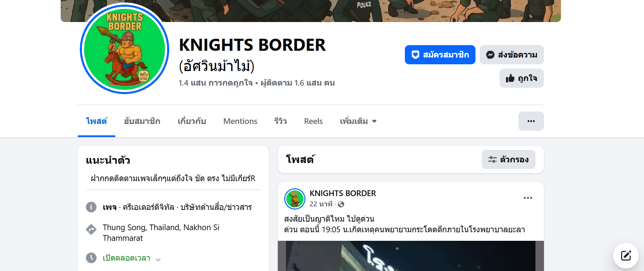Click the floating compose message icon
This screenshot has height=271, width=644.
[626, 256]
